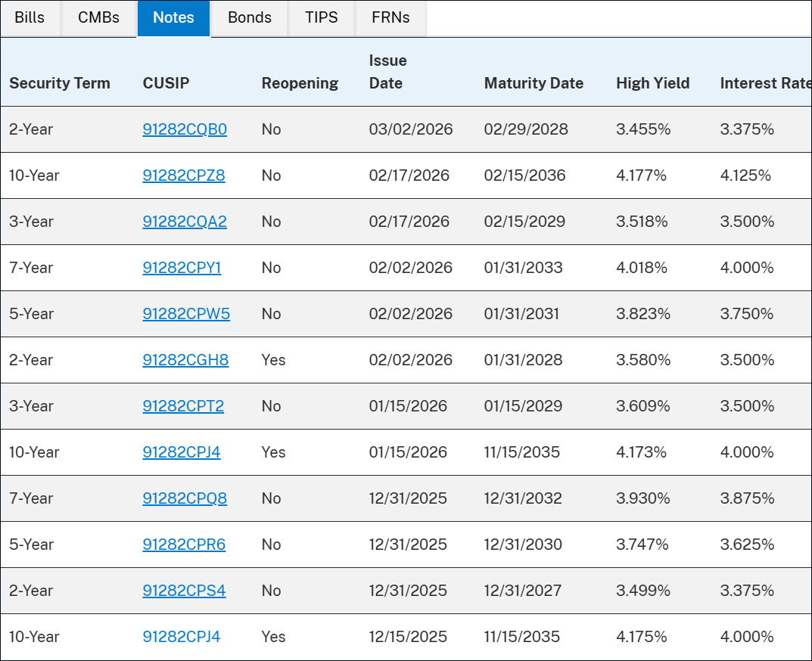Image resolution: width=812 pixels, height=661 pixels.
Task: Open the 91282CPR6 CUSIP link
Action: (184, 545)
